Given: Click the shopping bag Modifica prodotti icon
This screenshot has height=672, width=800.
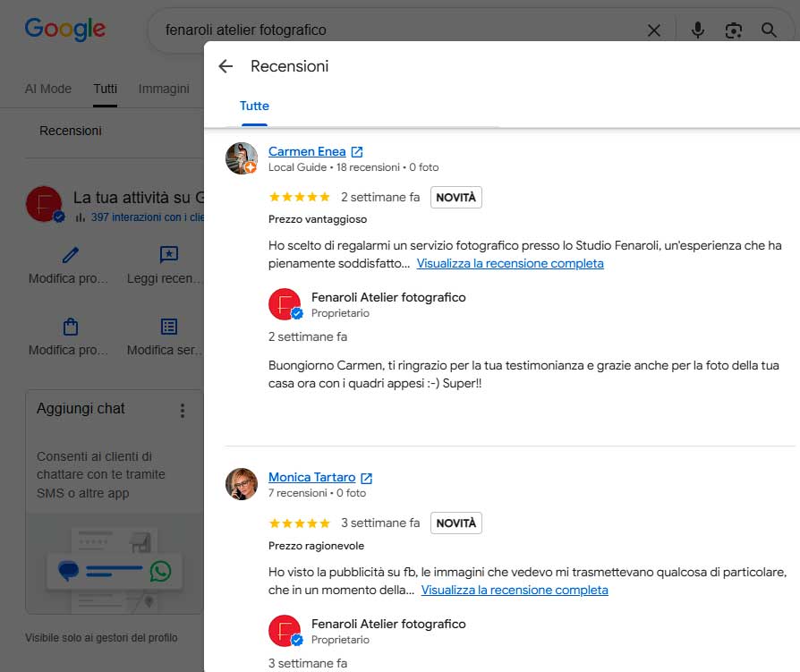Looking at the screenshot, I should [x=71, y=327].
